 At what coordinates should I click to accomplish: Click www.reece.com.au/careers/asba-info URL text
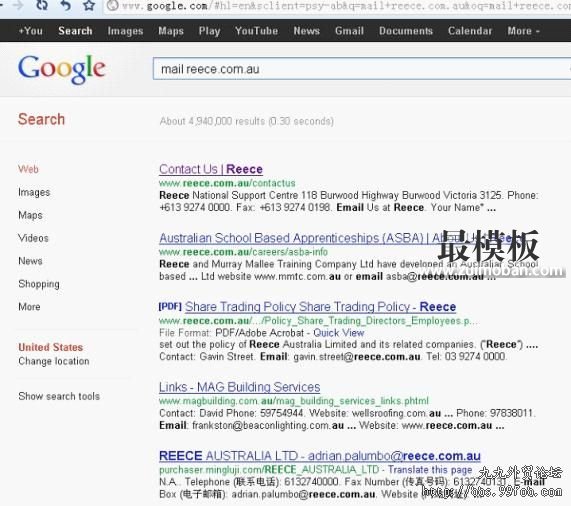pos(243,252)
